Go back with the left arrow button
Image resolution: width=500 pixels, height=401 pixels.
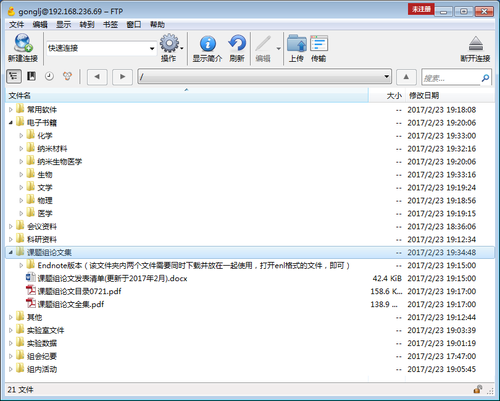point(97,77)
